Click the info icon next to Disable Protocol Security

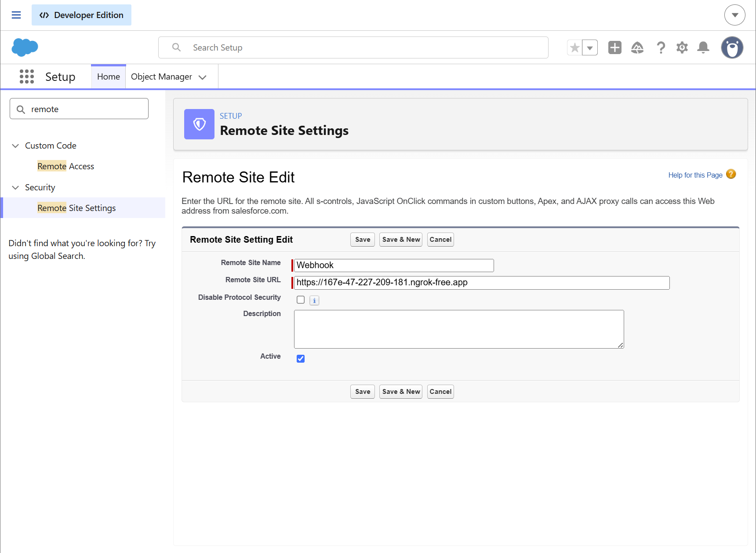click(314, 300)
